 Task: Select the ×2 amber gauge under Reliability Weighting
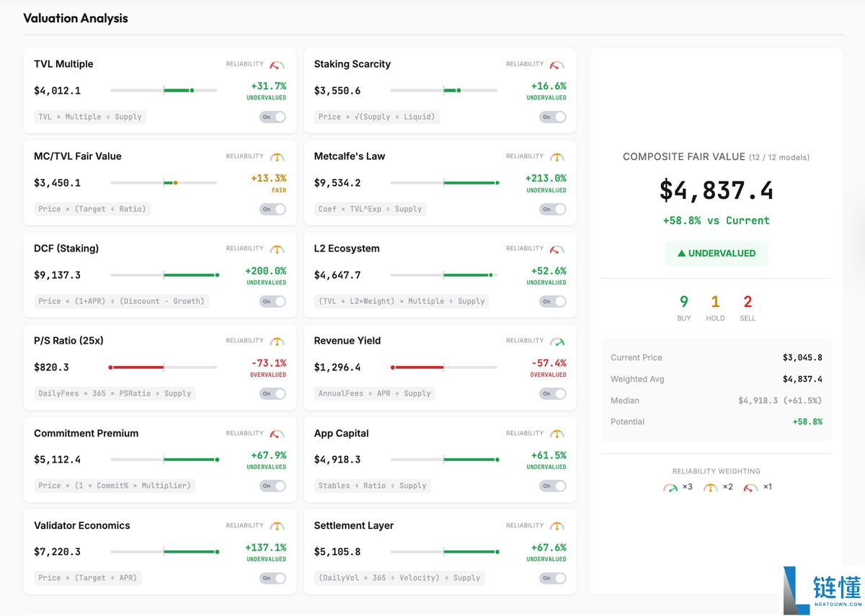pyautogui.click(x=709, y=486)
